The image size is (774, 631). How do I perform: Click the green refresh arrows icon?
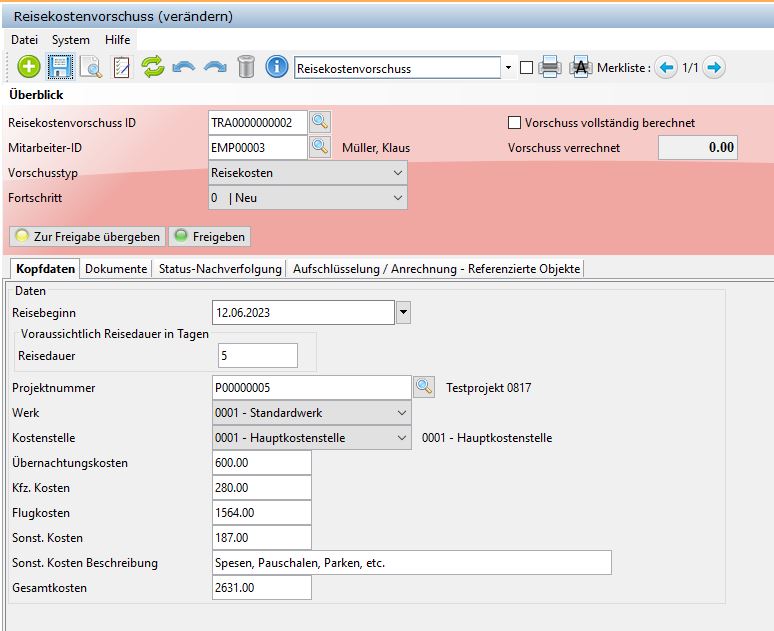tap(152, 68)
